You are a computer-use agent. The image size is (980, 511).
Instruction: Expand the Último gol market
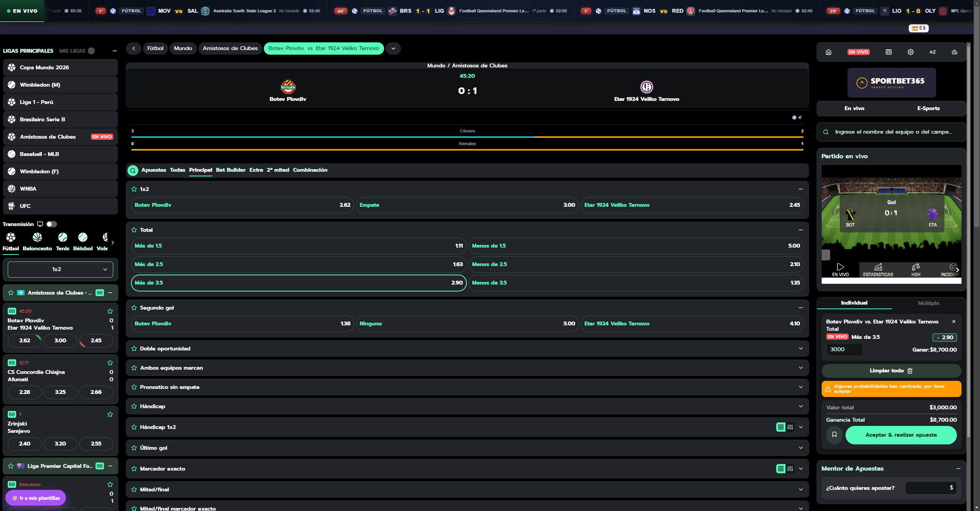pos(467,448)
